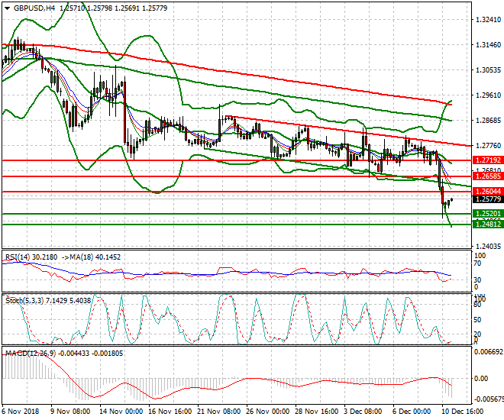Select the GBPUSD,H4 chart title text
The image size is (504, 420).
[x=34, y=8]
